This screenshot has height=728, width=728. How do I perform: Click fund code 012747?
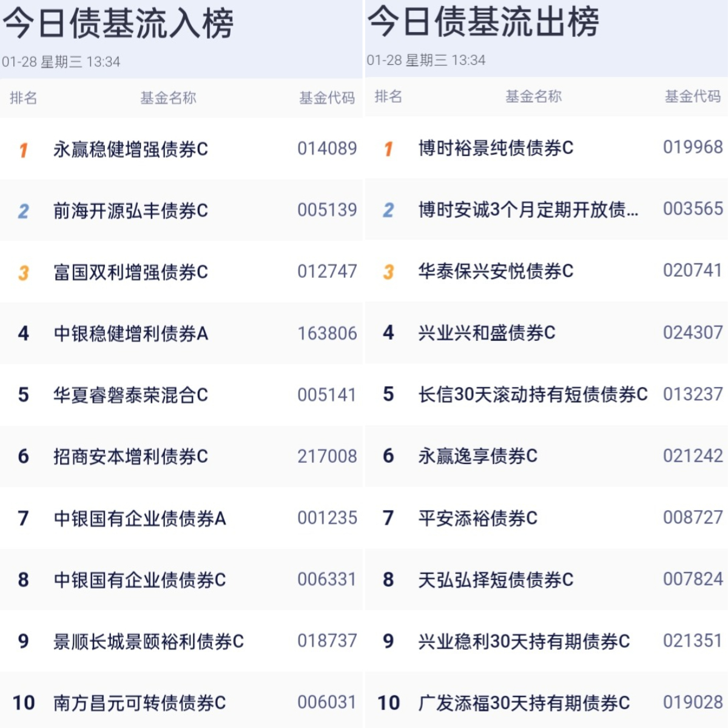coord(327,272)
